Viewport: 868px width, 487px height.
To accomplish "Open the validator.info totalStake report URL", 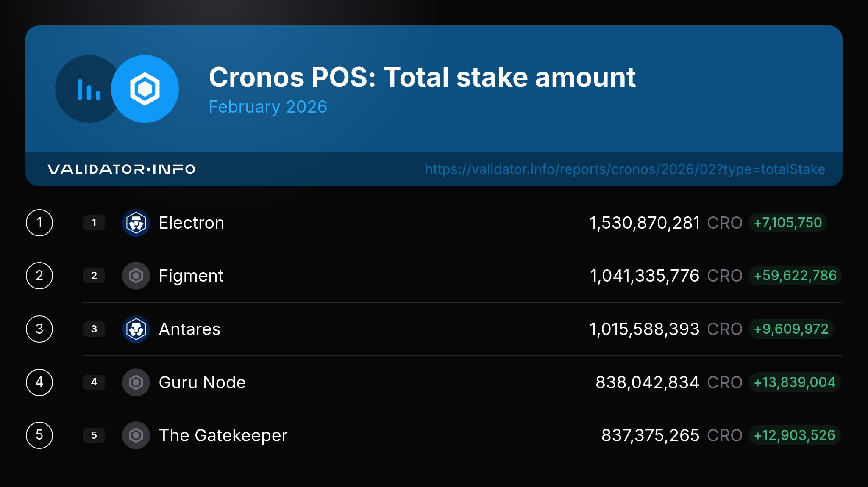I will point(625,169).
